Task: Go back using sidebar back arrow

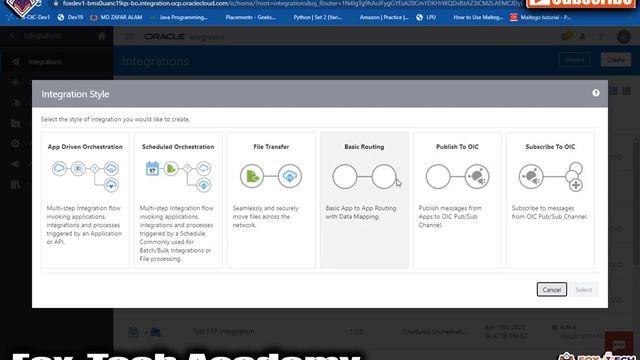Action: click(x=12, y=36)
